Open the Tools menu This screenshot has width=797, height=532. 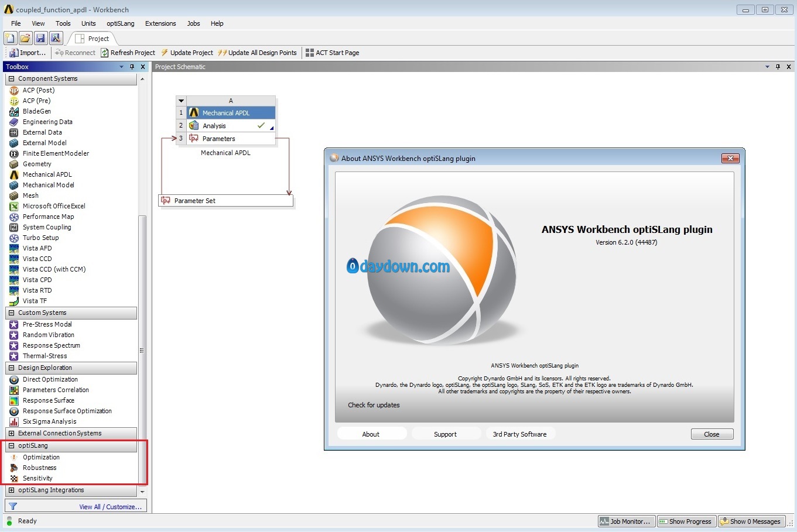pos(63,23)
